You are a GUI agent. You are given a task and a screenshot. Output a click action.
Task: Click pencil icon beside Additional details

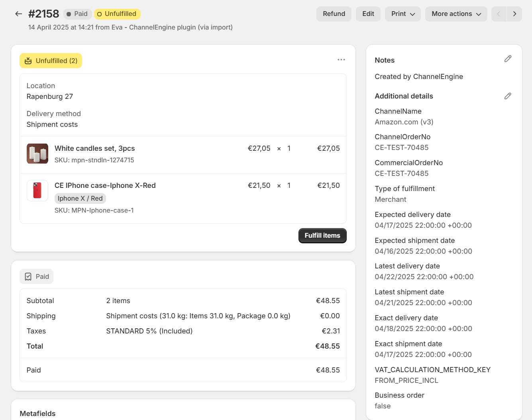click(507, 96)
